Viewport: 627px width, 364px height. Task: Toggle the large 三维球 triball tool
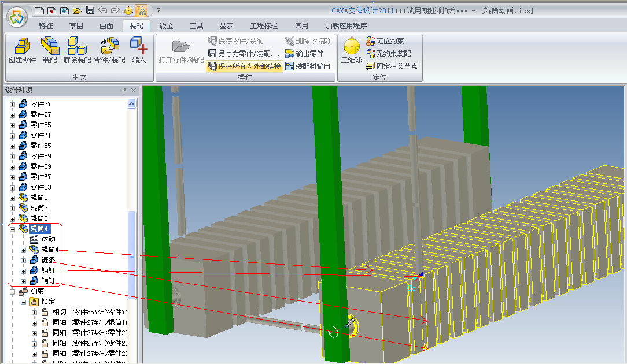[351, 51]
